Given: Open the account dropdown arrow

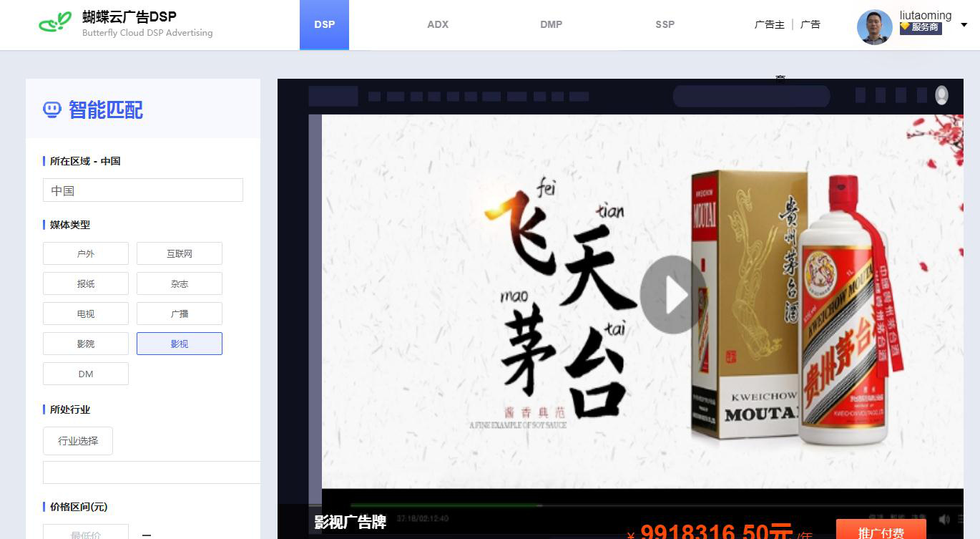Looking at the screenshot, I should pos(964,25).
